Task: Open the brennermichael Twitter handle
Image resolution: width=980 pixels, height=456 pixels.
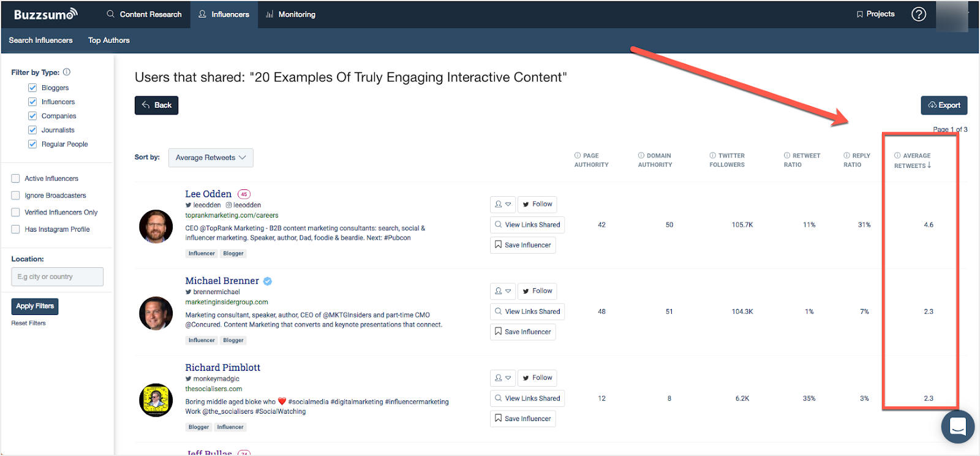Action: point(213,292)
